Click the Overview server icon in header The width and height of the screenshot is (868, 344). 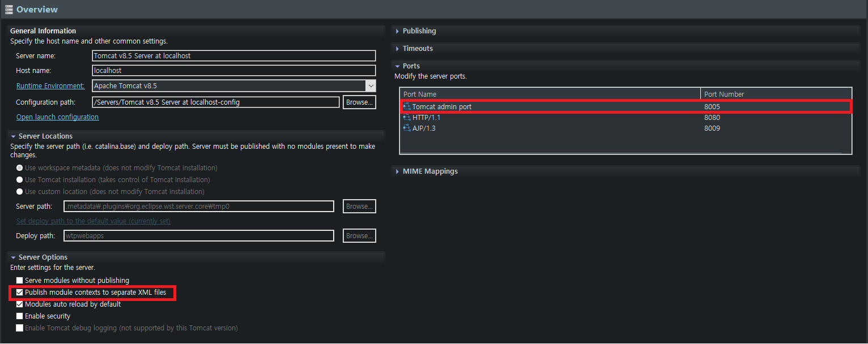[x=9, y=9]
